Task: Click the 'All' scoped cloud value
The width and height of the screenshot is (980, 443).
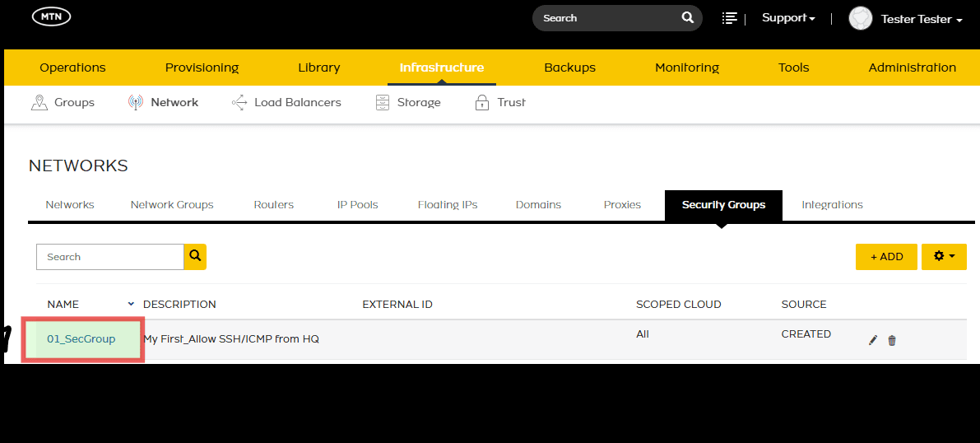Action: (x=643, y=334)
